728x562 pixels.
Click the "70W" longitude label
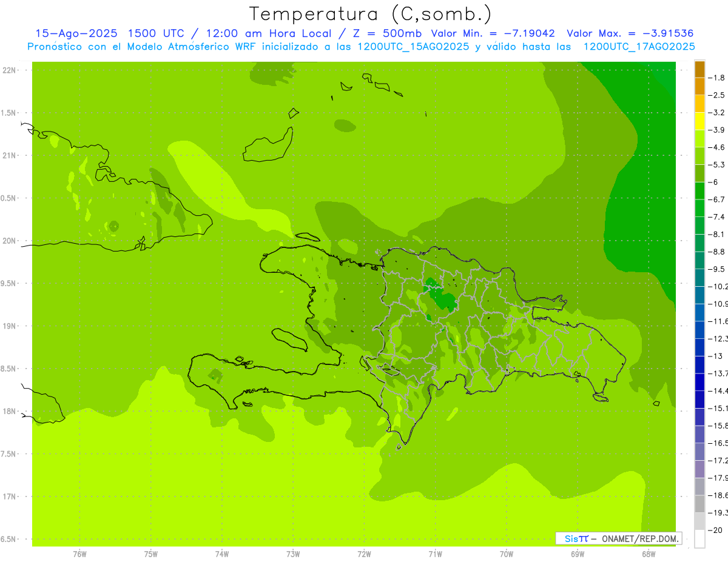click(x=507, y=555)
